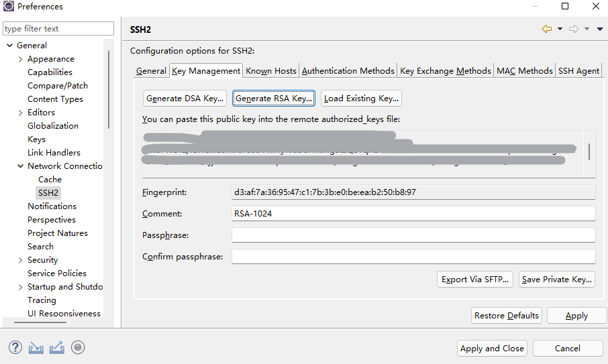Select the Cache tree item
The image size is (608, 364).
[50, 179]
